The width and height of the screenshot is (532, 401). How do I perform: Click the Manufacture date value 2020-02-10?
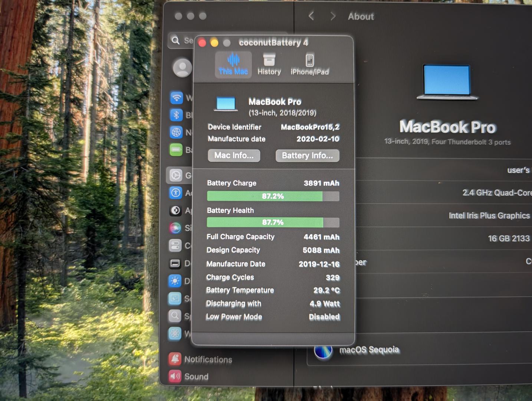[318, 139]
